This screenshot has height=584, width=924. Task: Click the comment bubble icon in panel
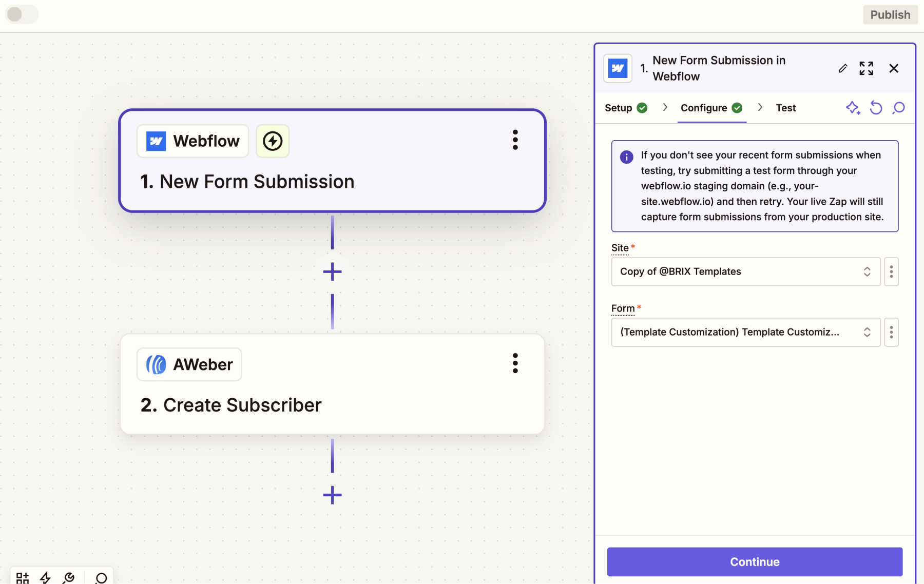tap(898, 108)
